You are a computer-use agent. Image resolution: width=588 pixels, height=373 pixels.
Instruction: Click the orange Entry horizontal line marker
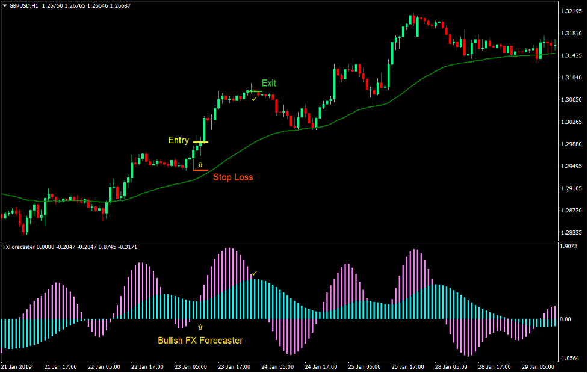(200, 143)
